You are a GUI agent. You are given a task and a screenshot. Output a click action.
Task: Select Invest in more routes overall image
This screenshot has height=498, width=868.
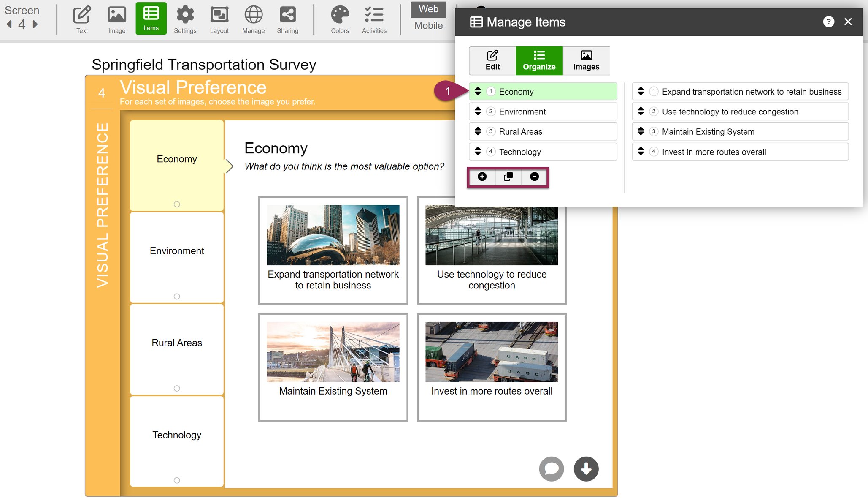coord(491,352)
